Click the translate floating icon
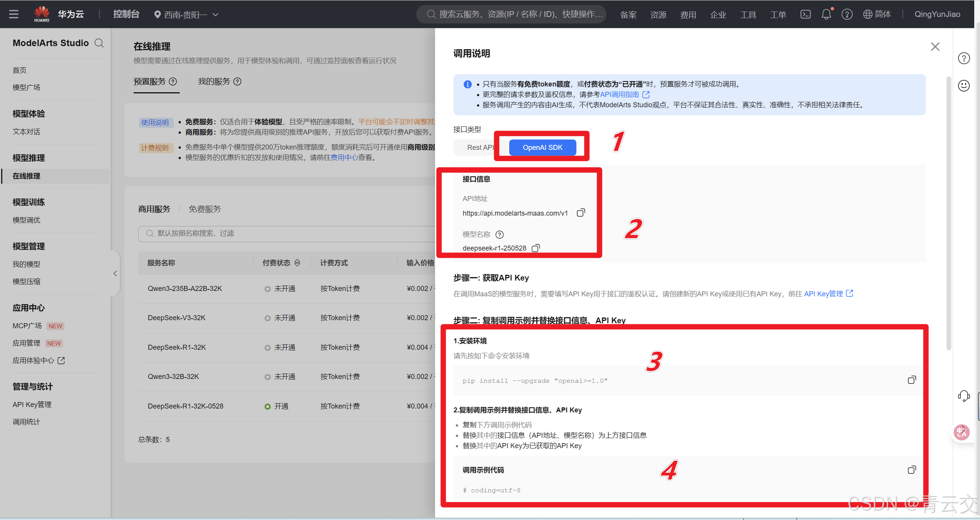Image resolution: width=980 pixels, height=520 pixels. 962,432
